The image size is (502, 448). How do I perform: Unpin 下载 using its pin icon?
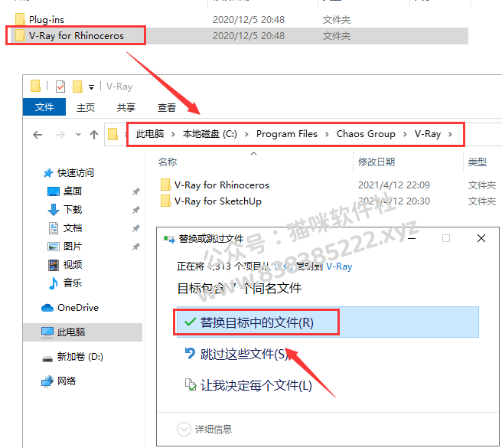pos(136,210)
